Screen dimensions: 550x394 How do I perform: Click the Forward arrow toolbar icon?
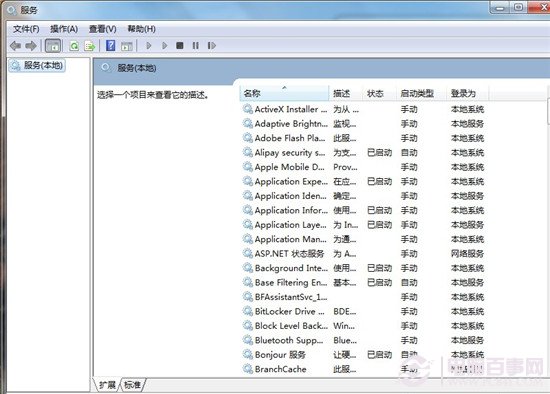tap(31, 46)
